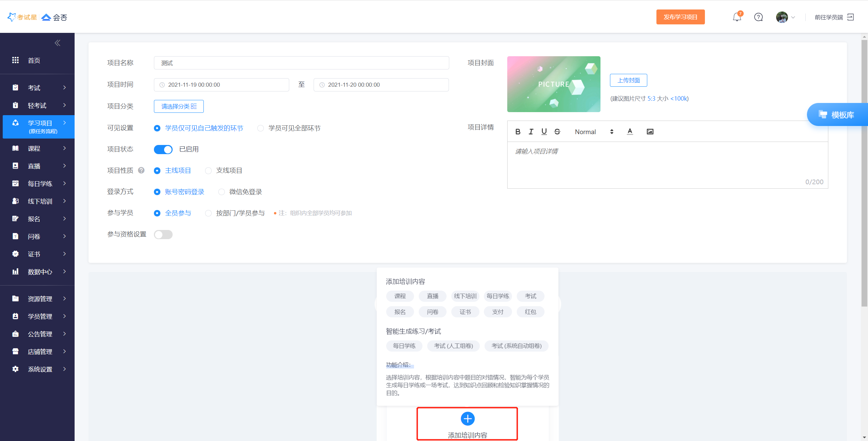
Task: Open 数据中心 in the sidebar
Action: 40,272
